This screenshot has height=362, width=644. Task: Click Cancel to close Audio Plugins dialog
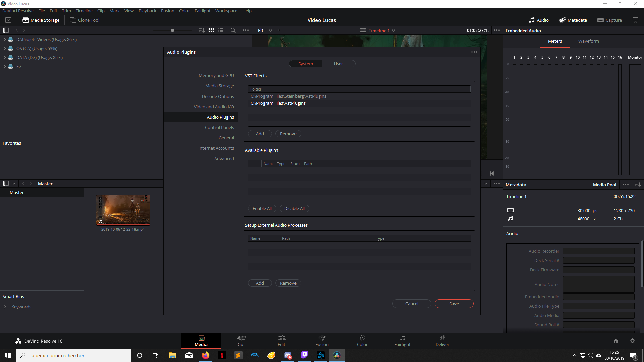coord(411,304)
